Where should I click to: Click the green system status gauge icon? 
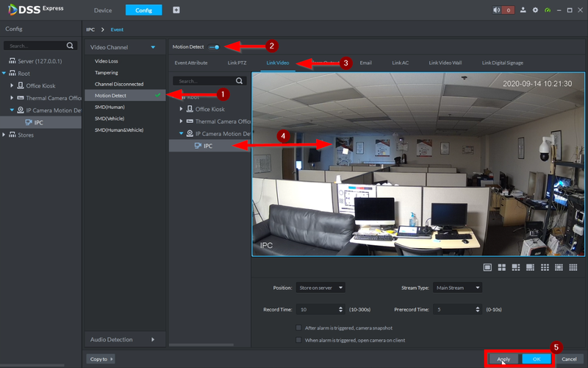(549, 10)
